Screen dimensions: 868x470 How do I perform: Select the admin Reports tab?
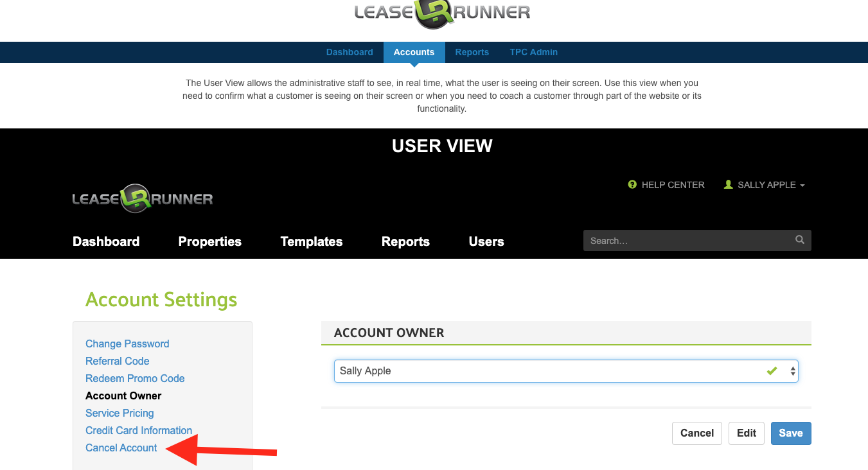coord(472,52)
